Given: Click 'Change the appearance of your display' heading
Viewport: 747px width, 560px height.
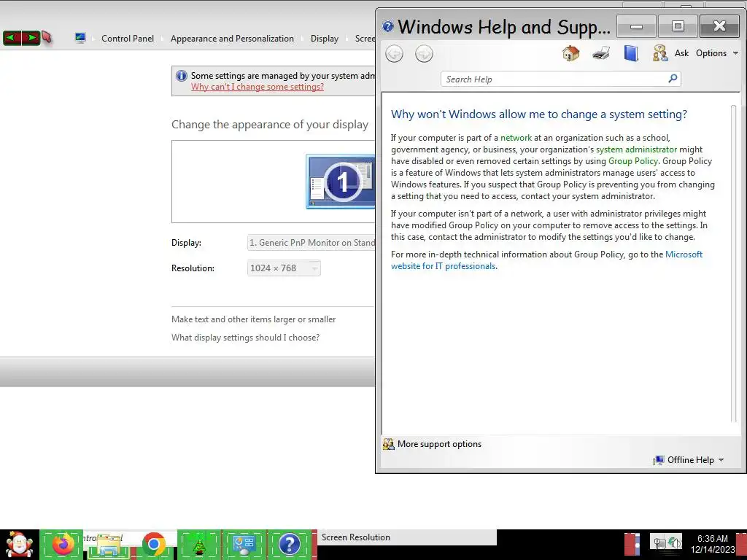Looking at the screenshot, I should point(270,125).
